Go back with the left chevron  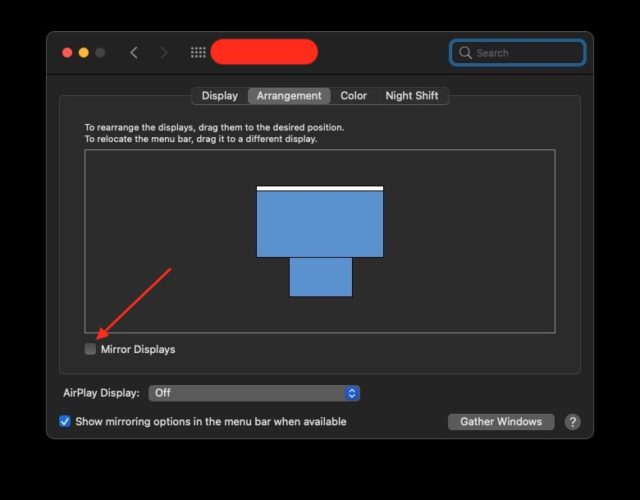coord(134,53)
